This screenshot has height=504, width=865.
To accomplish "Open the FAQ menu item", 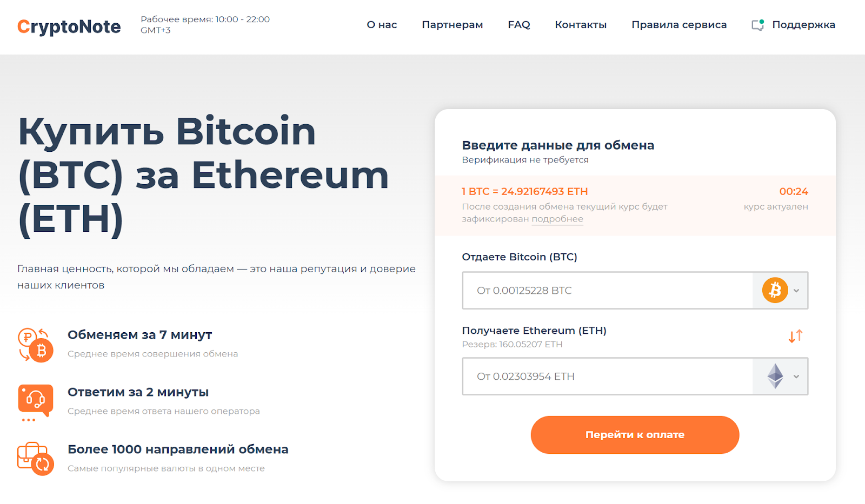I will click(519, 25).
